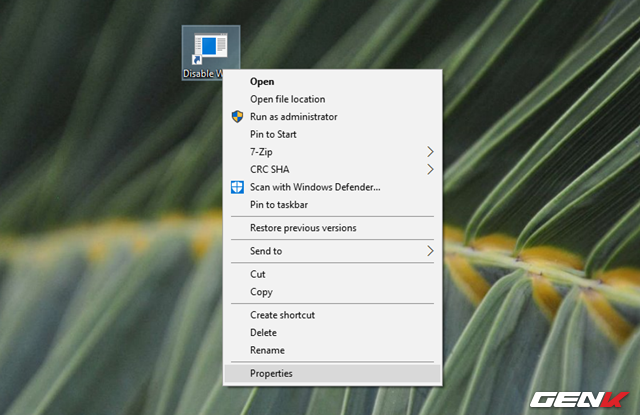Choose Rename from the context menu
Image resolution: width=640 pixels, height=415 pixels.
coord(332,350)
